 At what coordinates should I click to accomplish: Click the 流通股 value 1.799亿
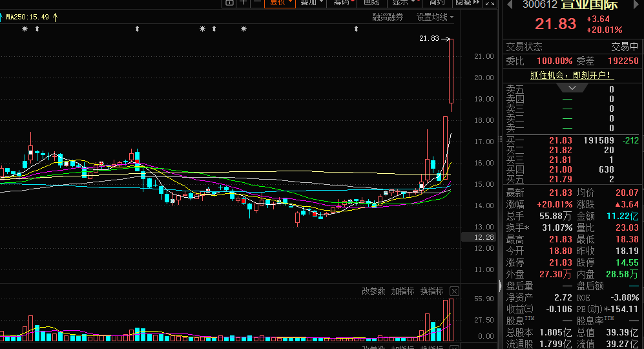(x=557, y=344)
